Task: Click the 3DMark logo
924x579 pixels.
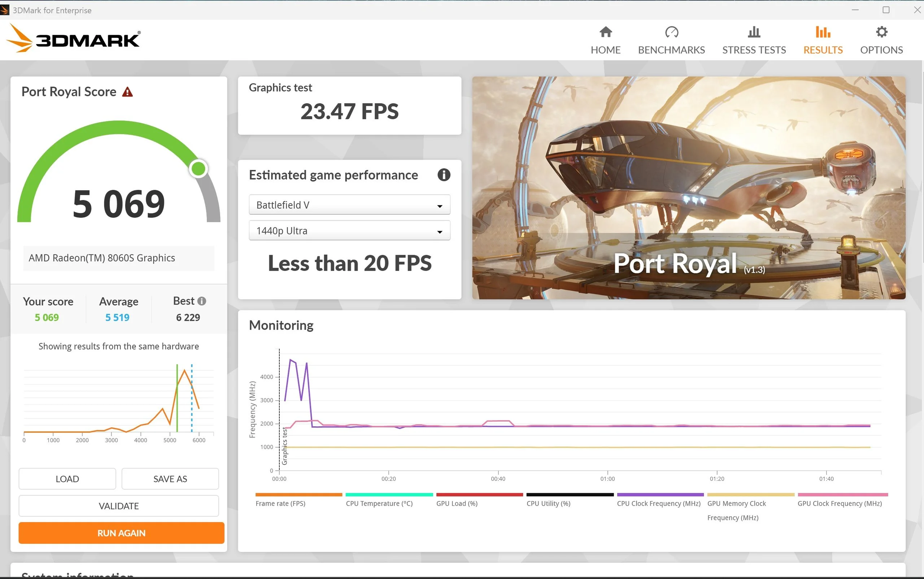Action: pos(74,39)
